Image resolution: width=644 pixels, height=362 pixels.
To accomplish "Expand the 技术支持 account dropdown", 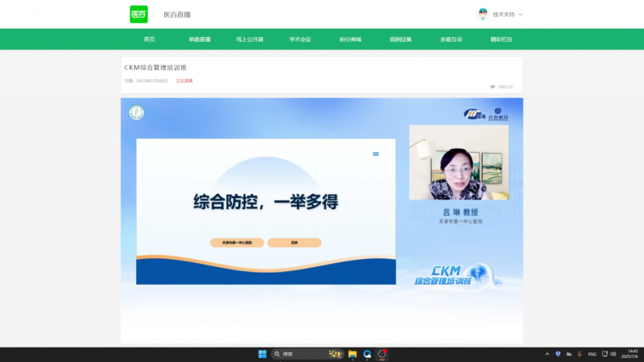I will [520, 14].
